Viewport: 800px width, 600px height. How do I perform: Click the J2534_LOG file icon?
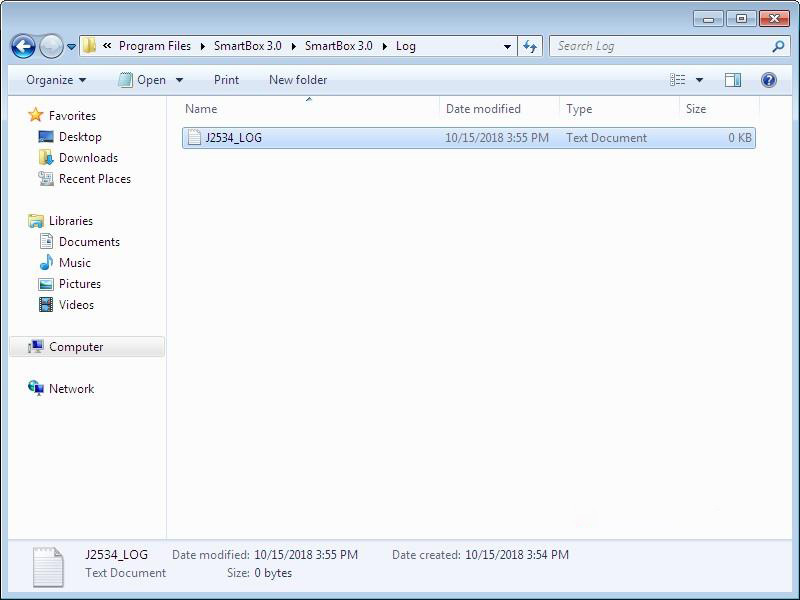pos(194,137)
